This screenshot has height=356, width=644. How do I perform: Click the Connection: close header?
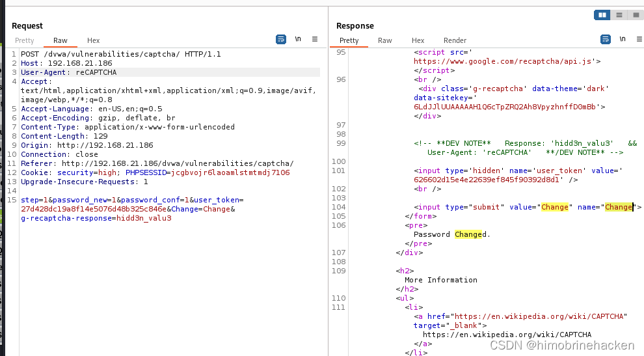(x=60, y=154)
